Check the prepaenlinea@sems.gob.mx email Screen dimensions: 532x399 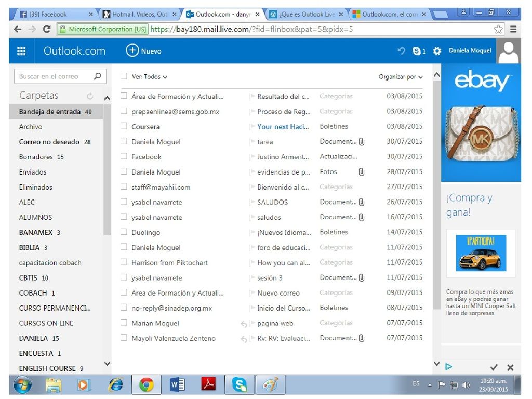(x=124, y=111)
